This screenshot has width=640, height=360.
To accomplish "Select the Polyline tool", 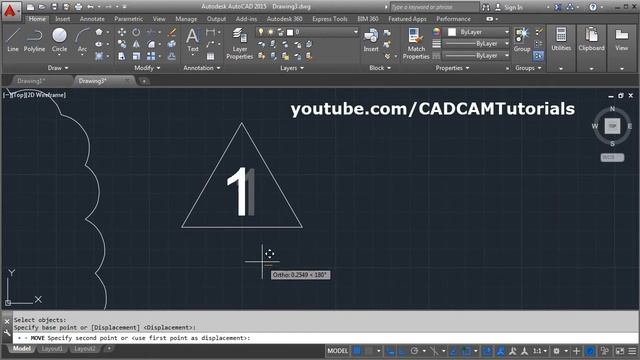I will click(x=34, y=40).
